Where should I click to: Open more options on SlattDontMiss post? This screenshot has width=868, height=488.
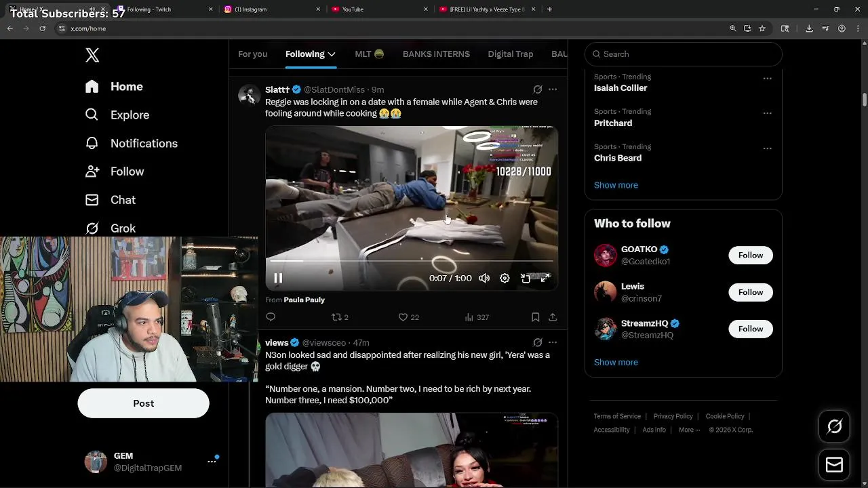click(553, 89)
